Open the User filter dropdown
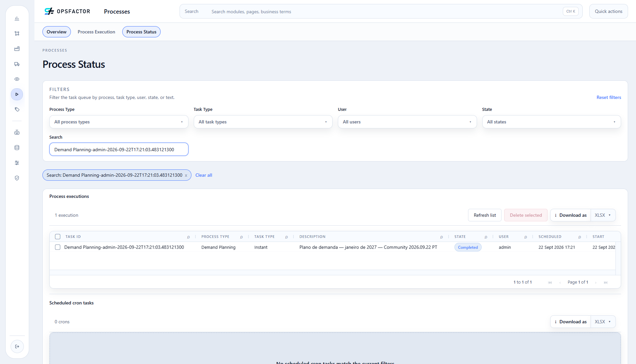Screen dimensions: 636x364 click(x=407, y=122)
